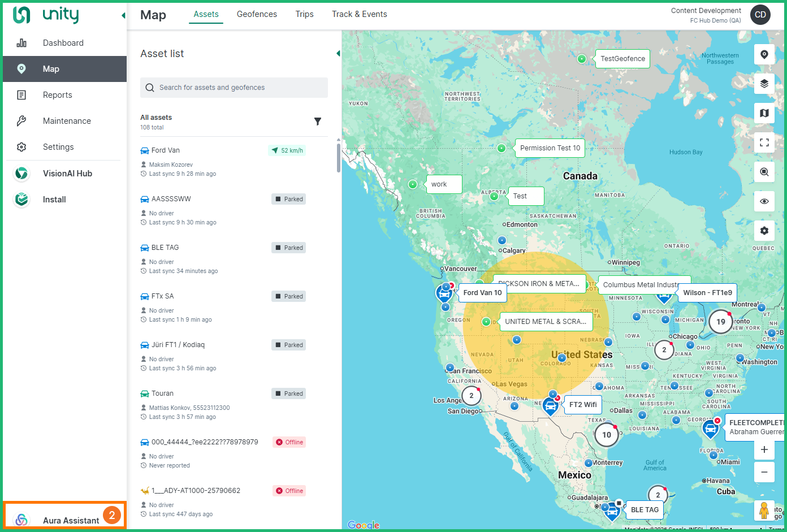
Task: Zoom out the map with minus button
Action: tap(764, 472)
